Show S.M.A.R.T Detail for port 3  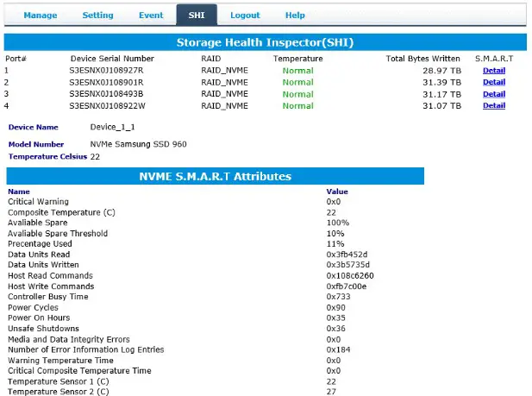493,94
